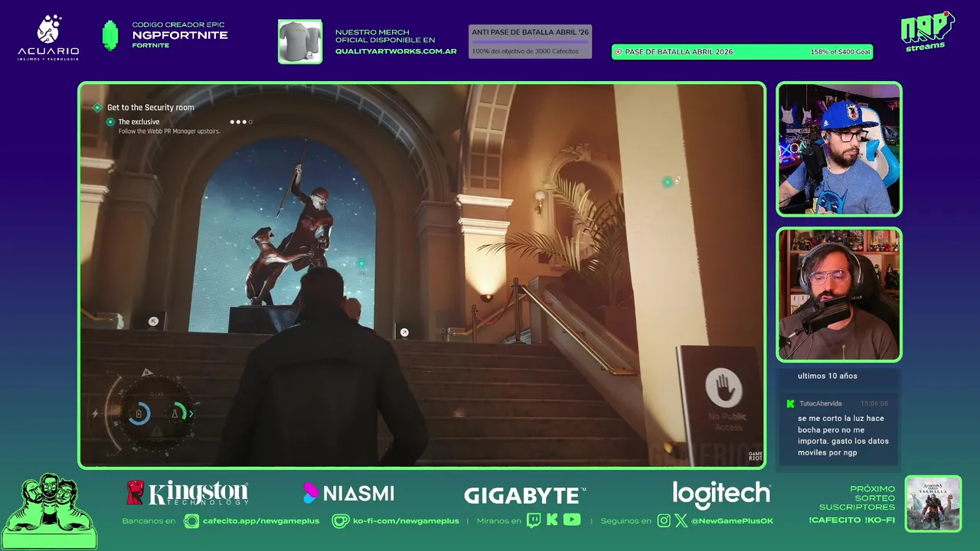Click the objective progress dots

click(x=241, y=122)
